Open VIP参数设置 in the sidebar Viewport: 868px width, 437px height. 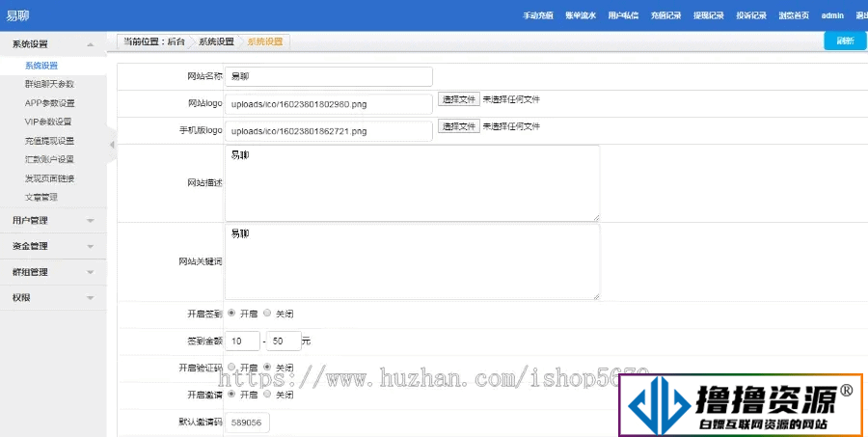(48, 122)
